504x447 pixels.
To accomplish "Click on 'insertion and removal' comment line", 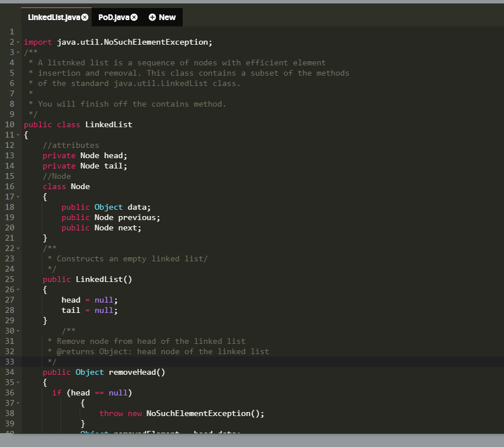I will 194,73.
